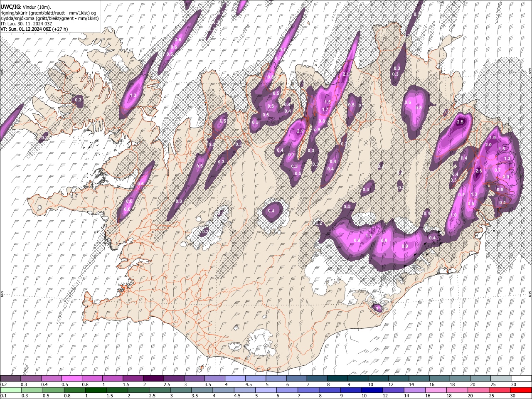This screenshot has height=399, width=532.
Task: Pick the bright red 30 swatch, lower legend row
Action: coord(521,390)
